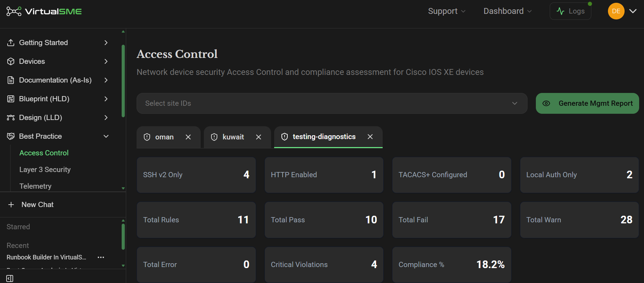Click the Recent section label
Screen dimensions: 644x283
(x=18, y=246)
